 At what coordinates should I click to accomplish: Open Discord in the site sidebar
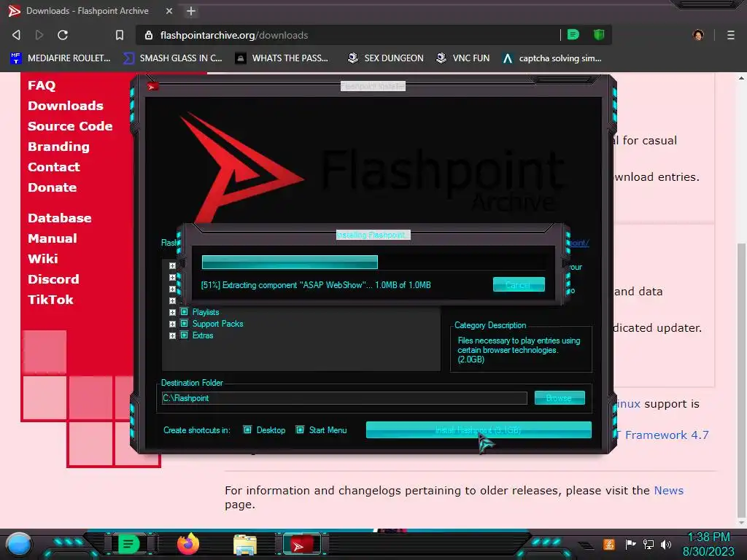(53, 279)
